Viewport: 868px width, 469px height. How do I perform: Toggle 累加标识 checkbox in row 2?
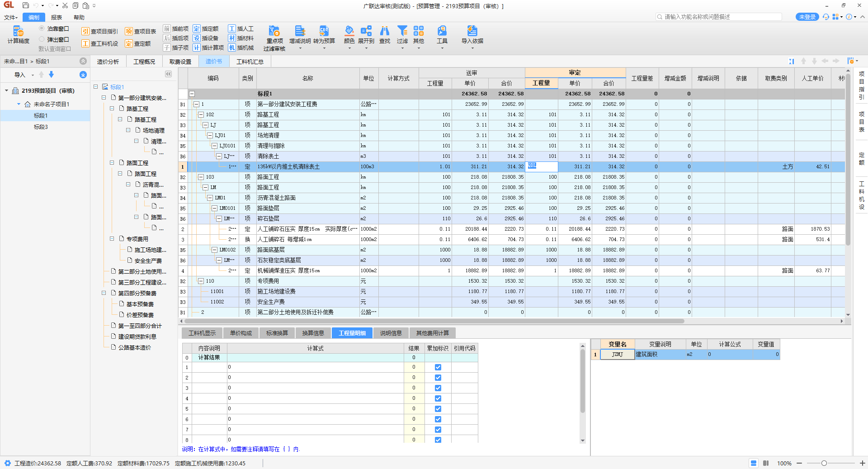coord(438,378)
